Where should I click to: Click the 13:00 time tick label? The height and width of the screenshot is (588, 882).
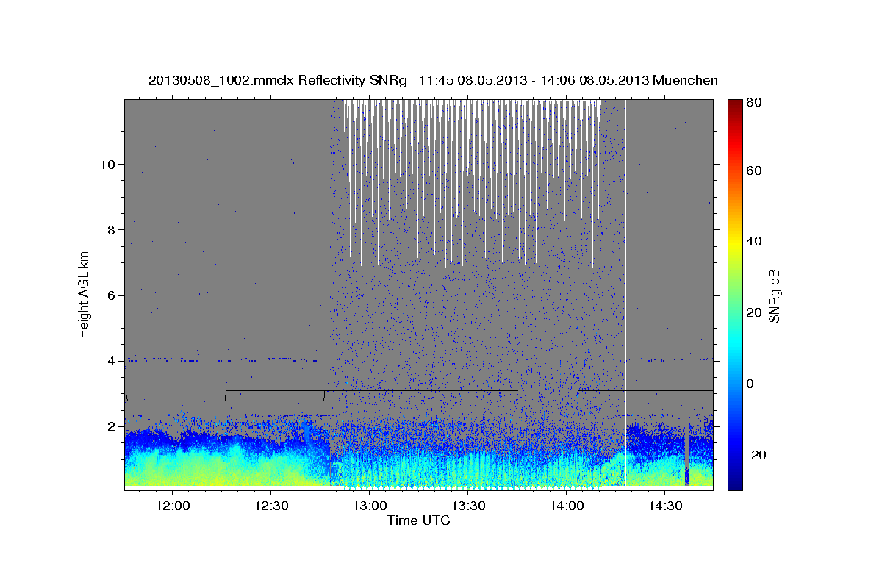pyautogui.click(x=369, y=506)
